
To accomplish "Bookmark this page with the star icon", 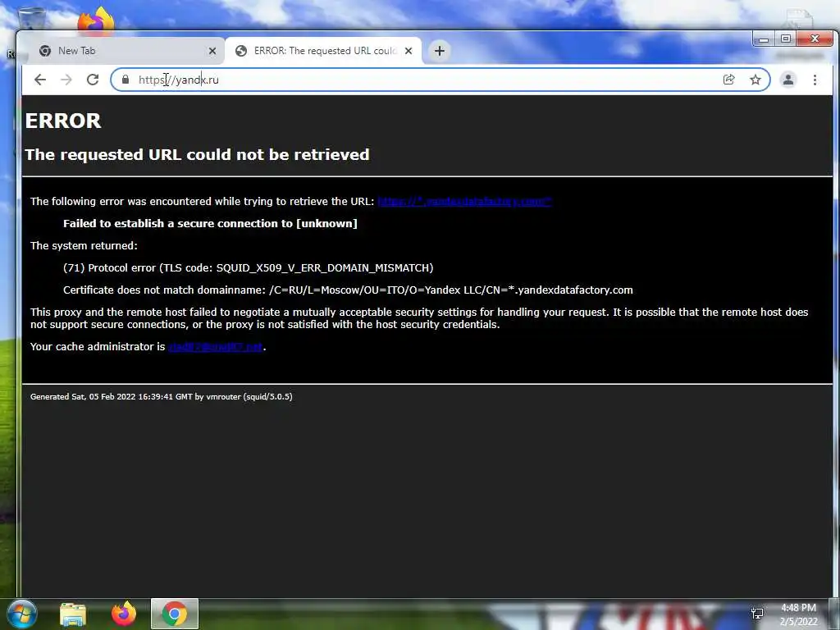I will (756, 80).
